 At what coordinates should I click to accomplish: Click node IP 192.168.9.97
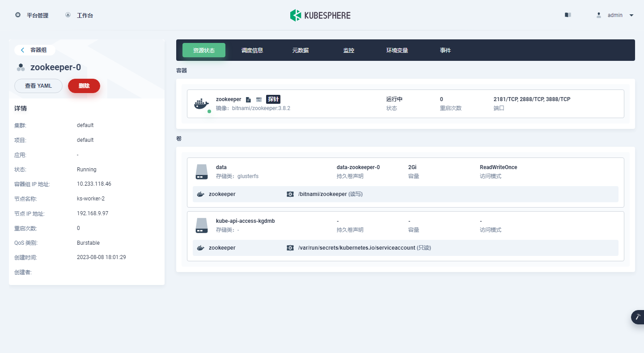pyautogui.click(x=93, y=213)
